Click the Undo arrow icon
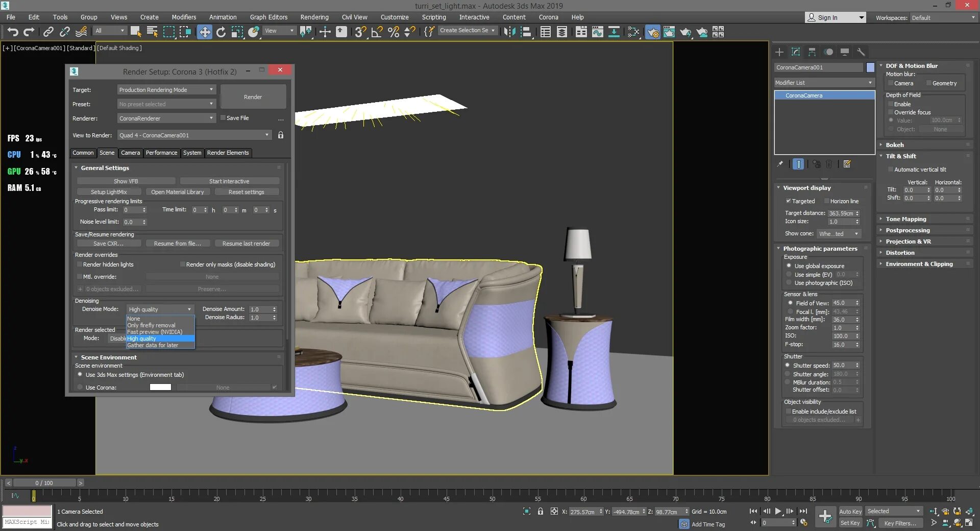The width and height of the screenshot is (980, 531). point(13,32)
